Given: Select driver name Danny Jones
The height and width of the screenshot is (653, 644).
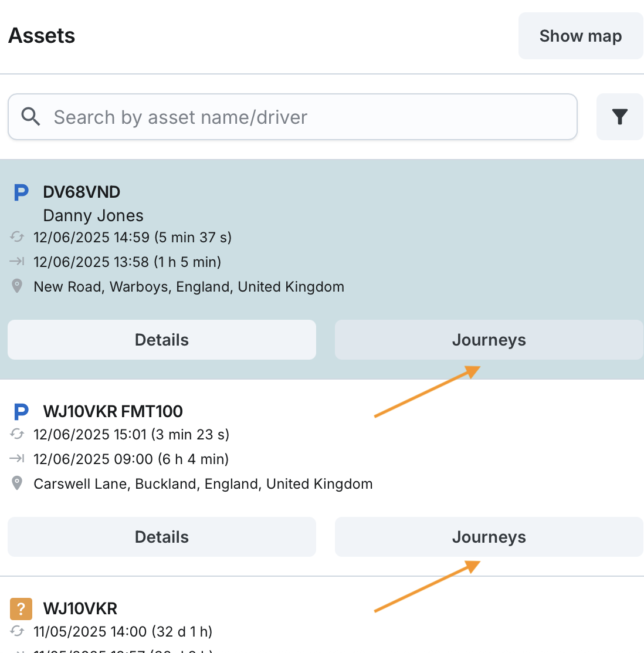Looking at the screenshot, I should point(93,215).
